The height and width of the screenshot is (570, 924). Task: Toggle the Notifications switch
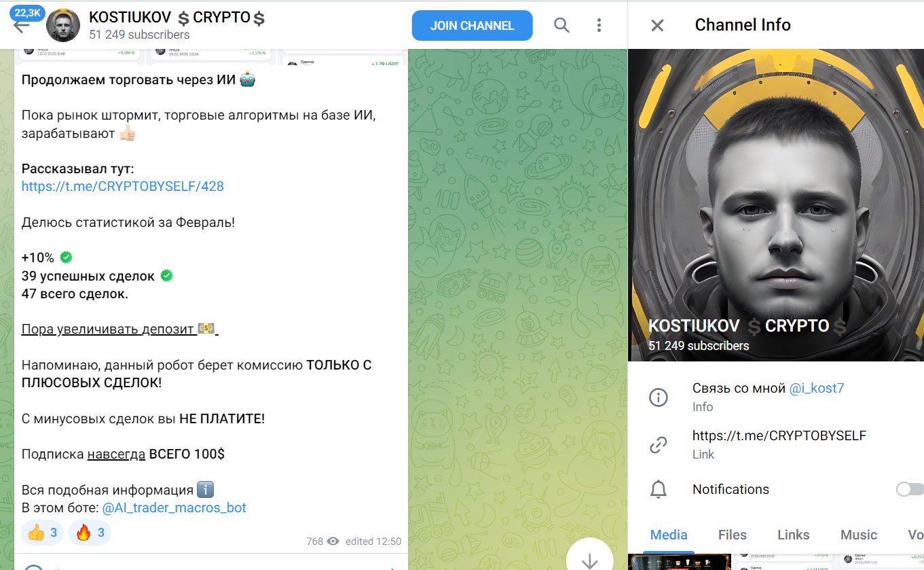[910, 489]
